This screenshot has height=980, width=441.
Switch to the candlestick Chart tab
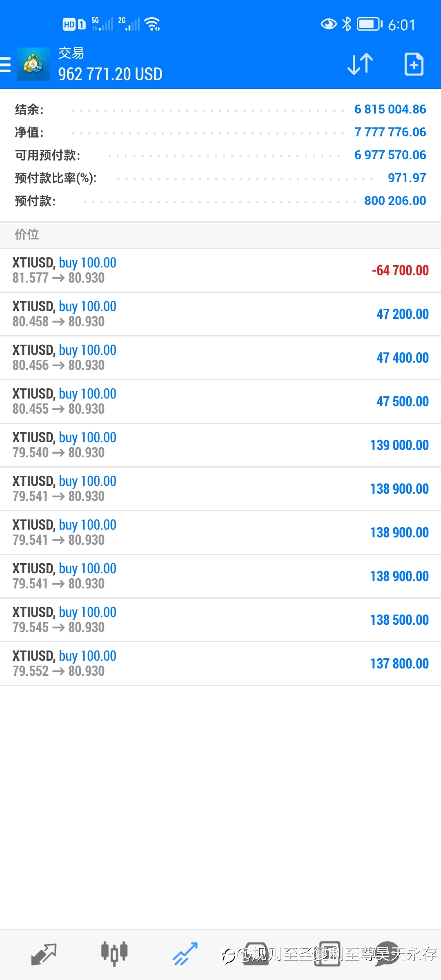pyautogui.click(x=114, y=954)
